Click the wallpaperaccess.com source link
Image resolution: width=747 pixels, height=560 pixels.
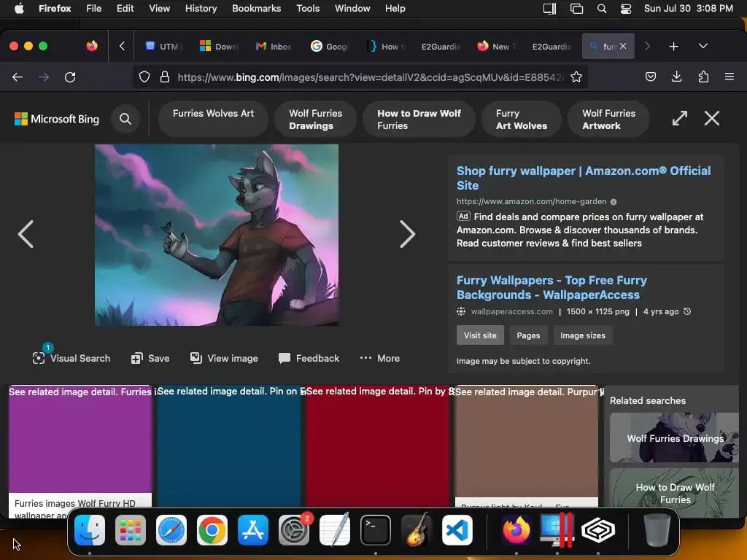pyautogui.click(x=511, y=311)
